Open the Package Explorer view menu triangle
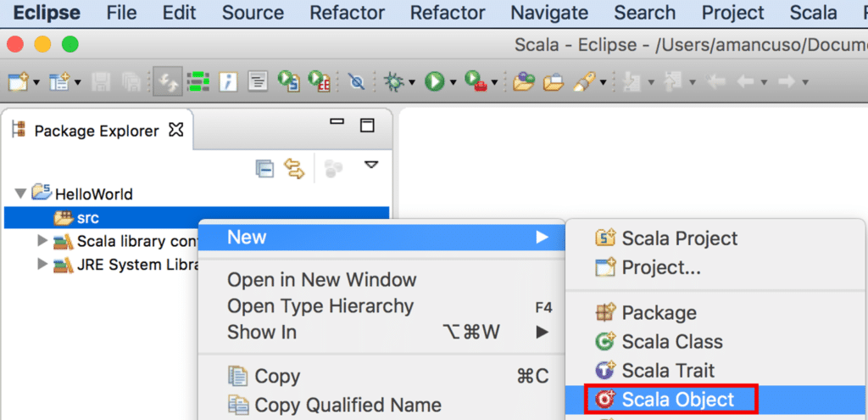Viewport: 868px width, 420px height. [371, 165]
